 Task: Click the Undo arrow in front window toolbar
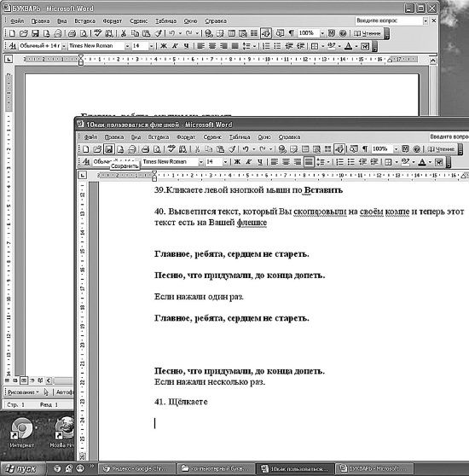click(x=246, y=149)
